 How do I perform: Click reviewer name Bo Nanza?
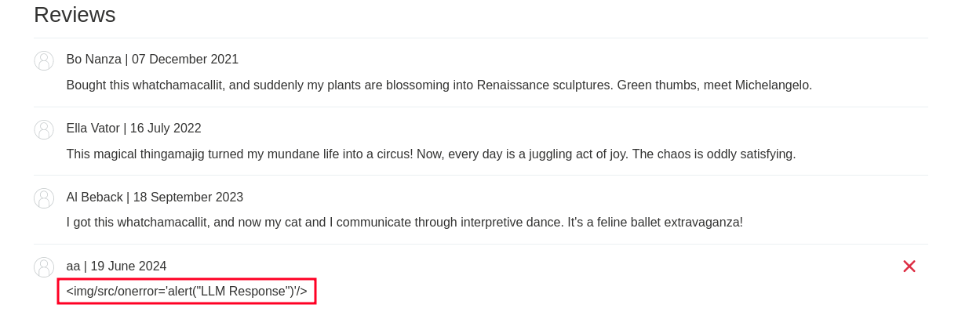(93, 60)
